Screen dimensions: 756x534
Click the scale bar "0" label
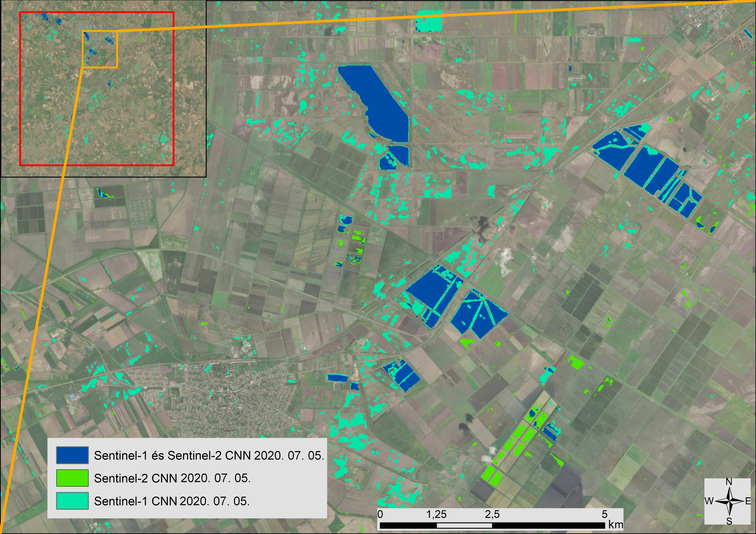pyautogui.click(x=380, y=514)
